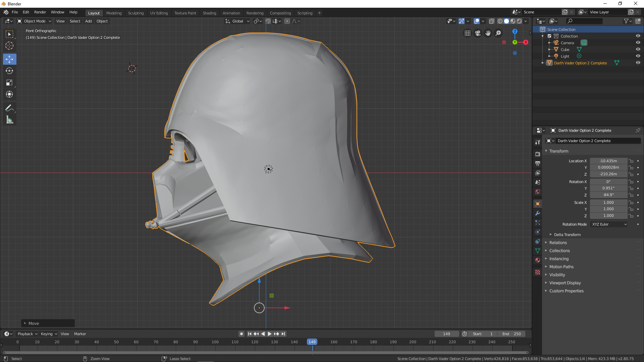Hide Darth Vader Option 2 Complete object
This screenshot has height=362, width=644.
638,63
